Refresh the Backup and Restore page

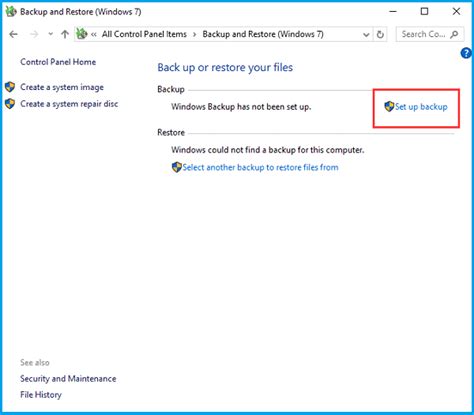coord(380,34)
